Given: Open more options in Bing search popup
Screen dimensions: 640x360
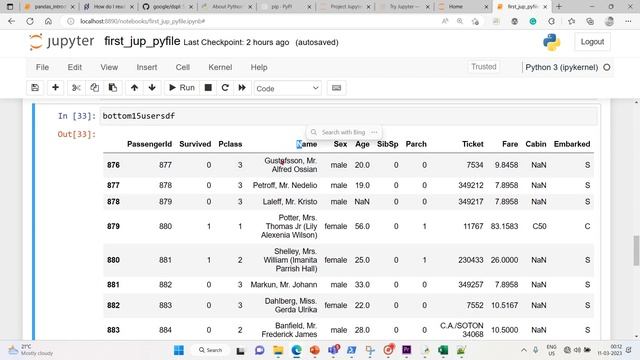Looking at the screenshot, I should [x=374, y=132].
